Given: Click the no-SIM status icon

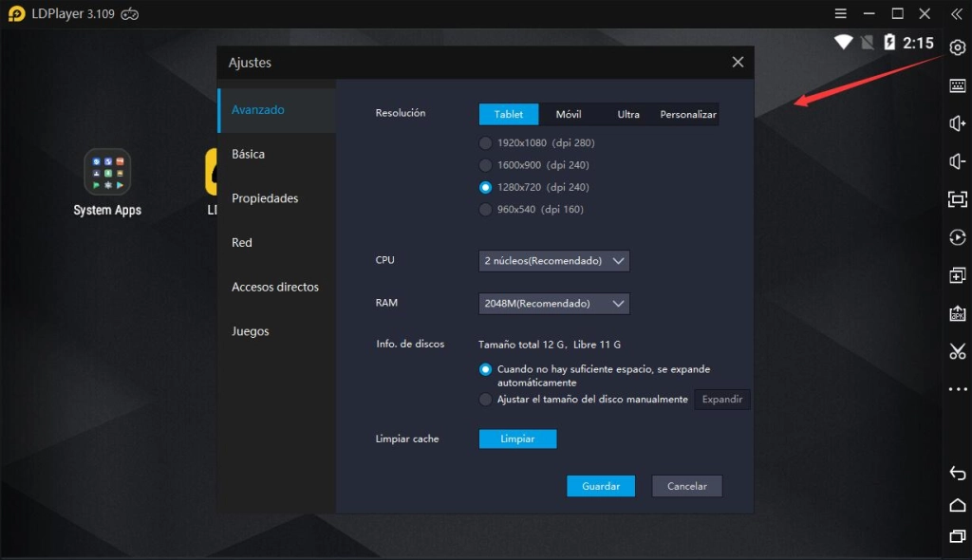Looking at the screenshot, I should (868, 42).
